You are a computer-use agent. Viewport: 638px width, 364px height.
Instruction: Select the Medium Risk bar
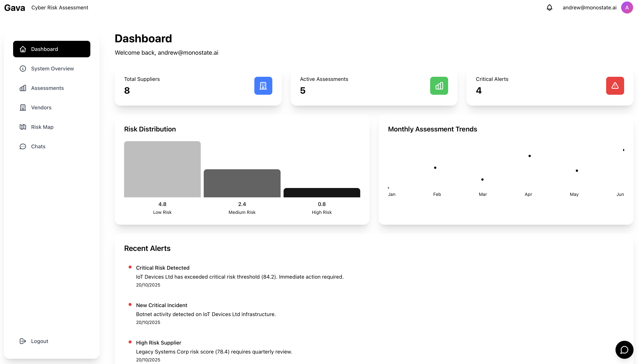tap(242, 183)
